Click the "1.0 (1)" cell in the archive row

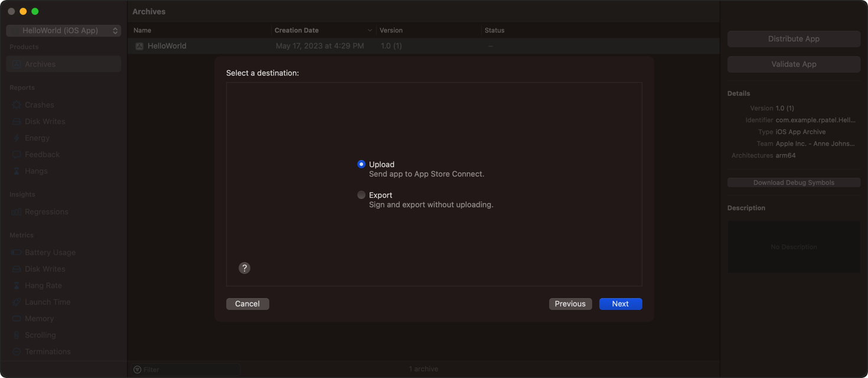point(391,46)
